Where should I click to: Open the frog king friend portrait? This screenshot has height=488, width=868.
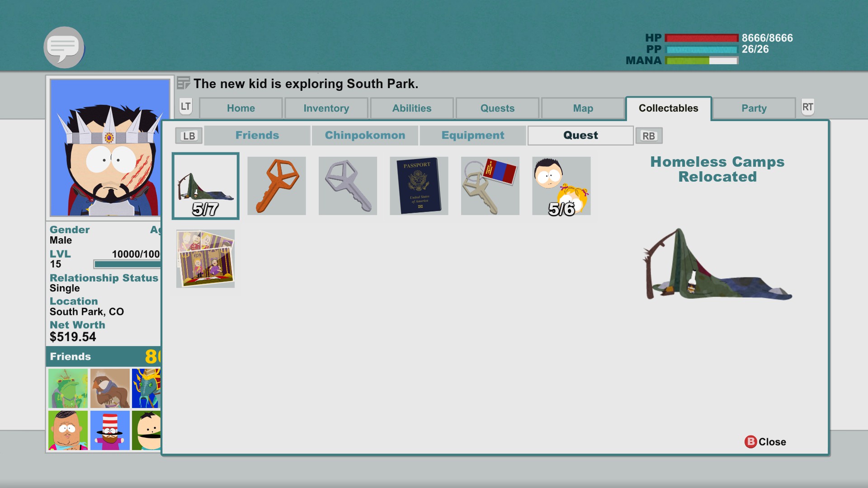tap(68, 388)
